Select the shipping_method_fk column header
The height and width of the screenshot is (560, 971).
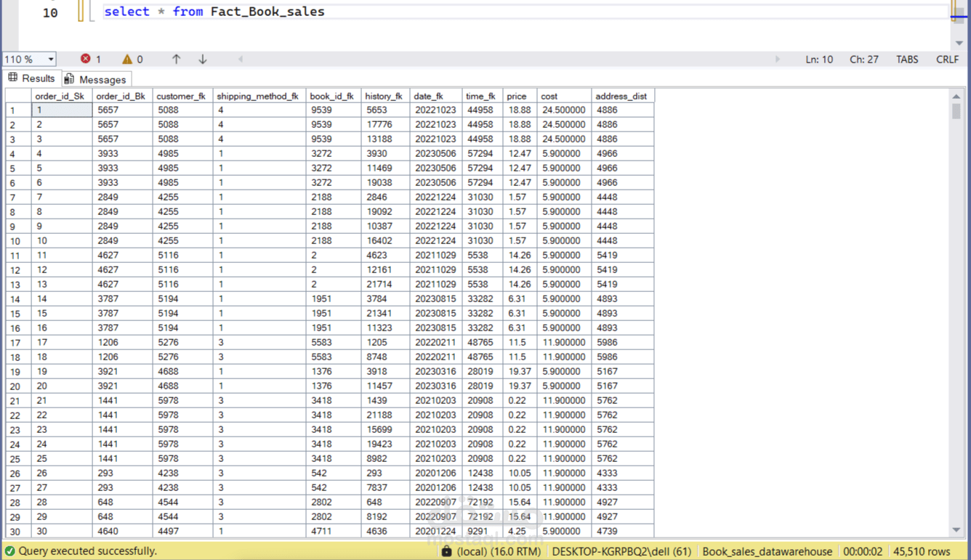259,96
